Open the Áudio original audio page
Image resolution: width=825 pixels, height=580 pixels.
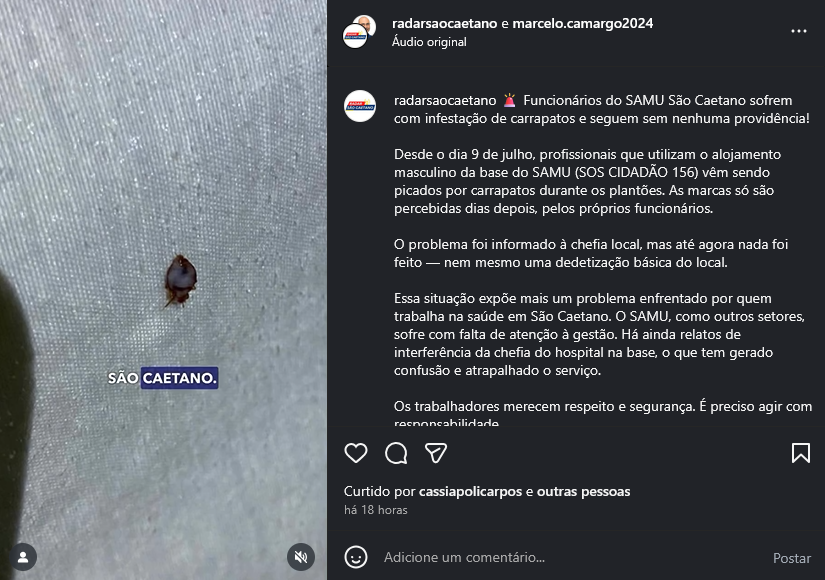point(429,42)
